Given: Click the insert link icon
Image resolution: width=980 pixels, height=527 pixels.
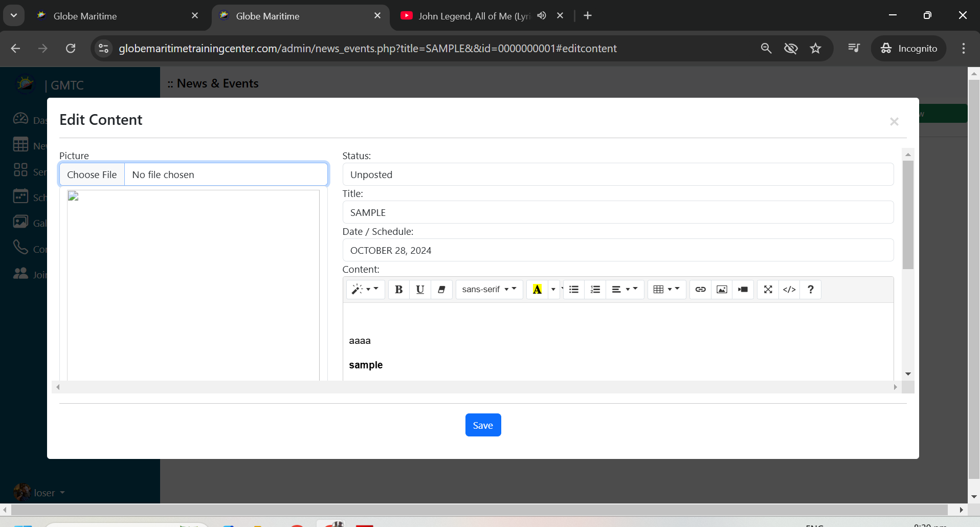Looking at the screenshot, I should pyautogui.click(x=700, y=290).
